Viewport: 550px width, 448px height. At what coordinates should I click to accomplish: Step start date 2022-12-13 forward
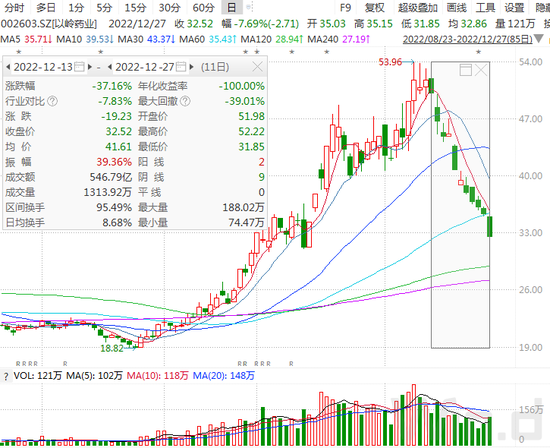(90, 67)
